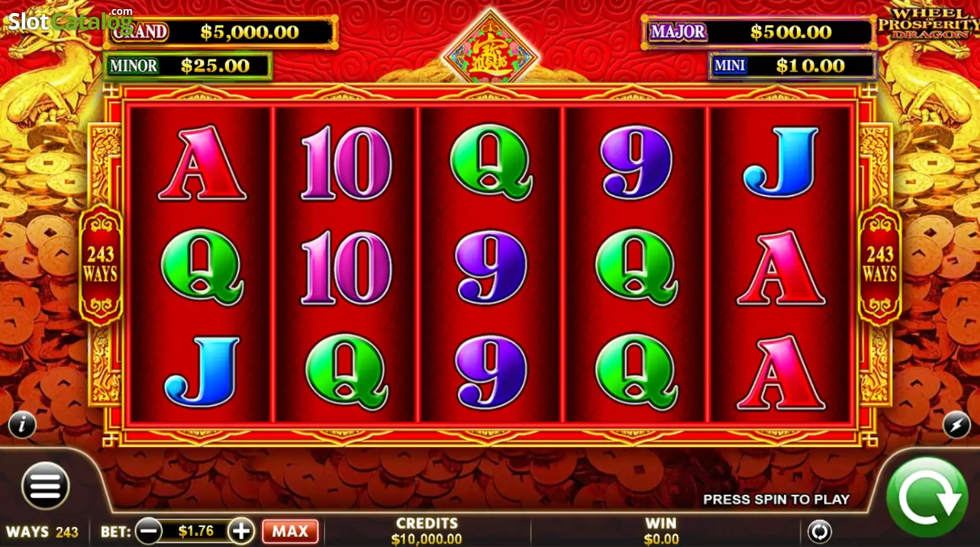Open the hamburger menu button

(45, 486)
